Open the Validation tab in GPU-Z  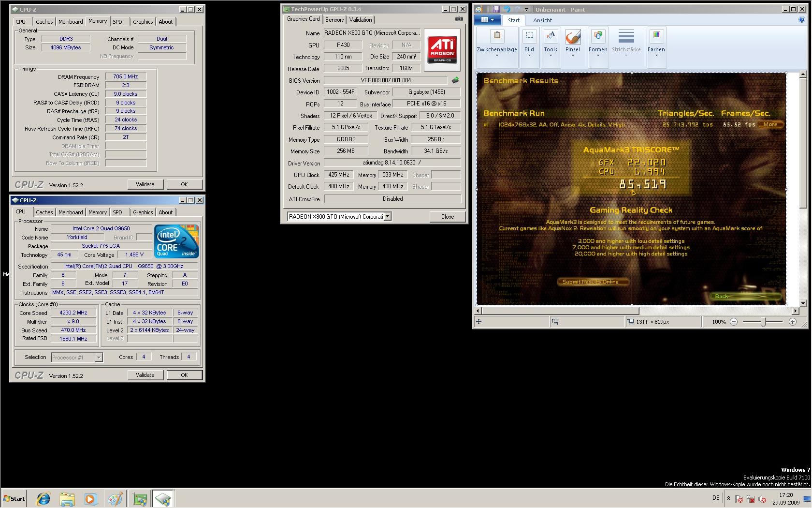click(361, 20)
